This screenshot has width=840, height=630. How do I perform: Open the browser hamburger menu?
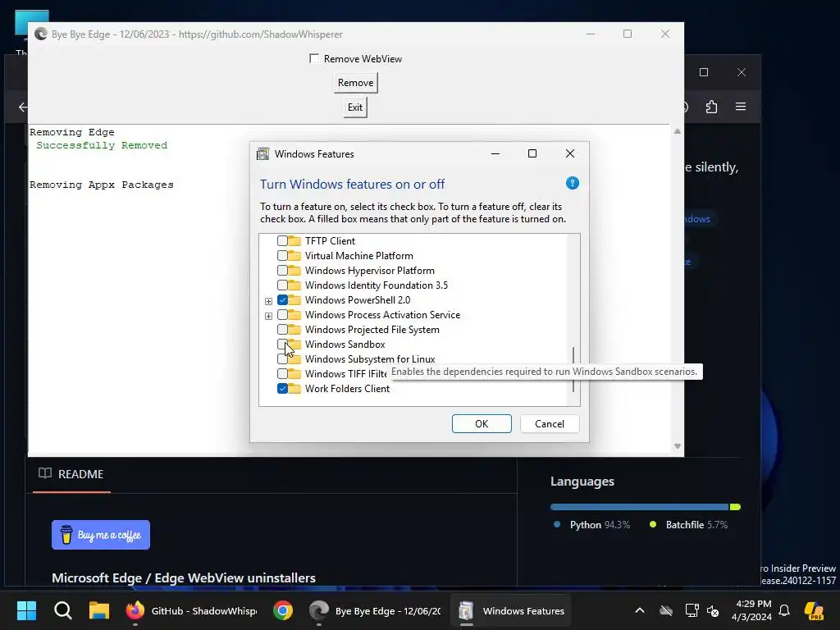tap(741, 107)
